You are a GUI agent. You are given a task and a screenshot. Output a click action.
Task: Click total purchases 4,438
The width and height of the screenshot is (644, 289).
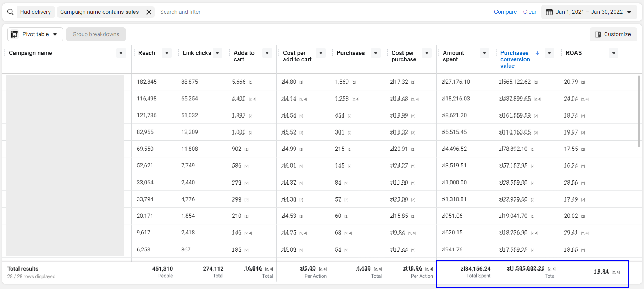[363, 269]
